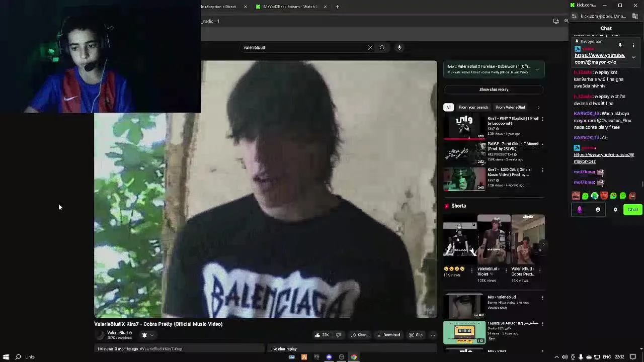Image resolution: width=644 pixels, height=362 pixels.
Task: Open the purple Discord taskbar app
Action: coord(329,357)
